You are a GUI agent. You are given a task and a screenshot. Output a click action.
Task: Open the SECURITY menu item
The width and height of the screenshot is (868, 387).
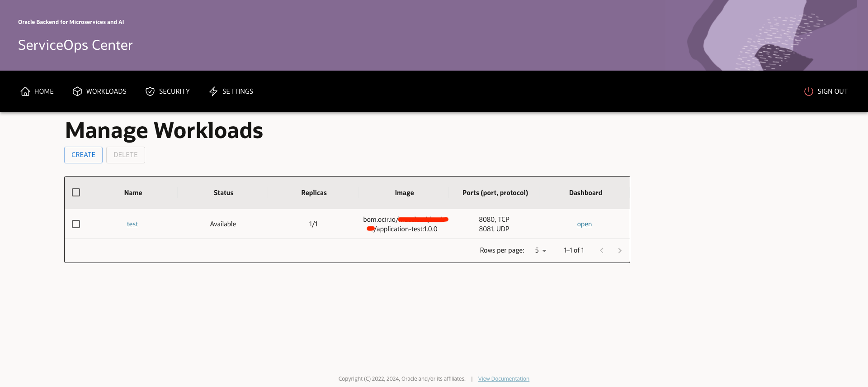point(174,91)
